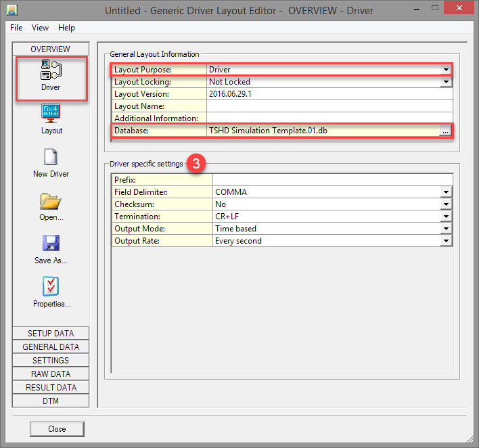This screenshot has width=479, height=448.
Task: Open the Checksum dropdown
Action: click(x=446, y=204)
